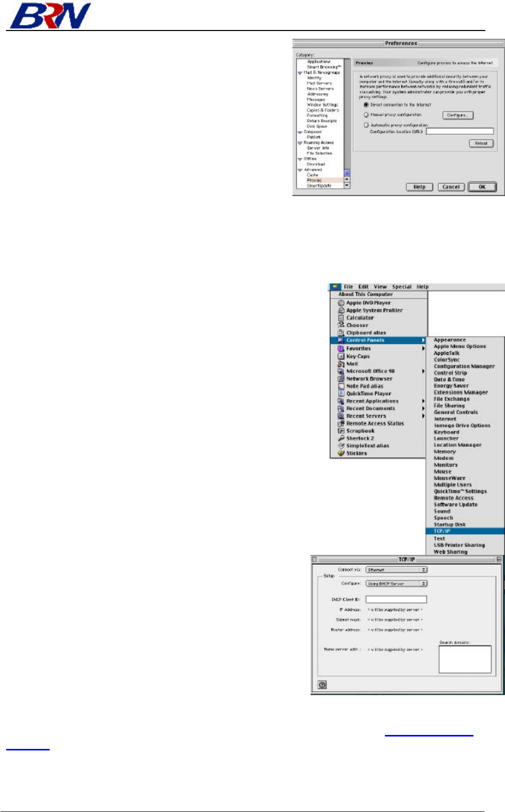Screen dimensions: 505x812
Task: Click the SimpleText alias icon
Action: 341,446
